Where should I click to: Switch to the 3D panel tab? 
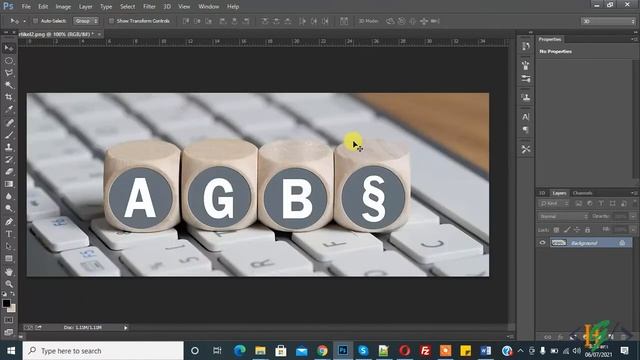[x=542, y=193]
